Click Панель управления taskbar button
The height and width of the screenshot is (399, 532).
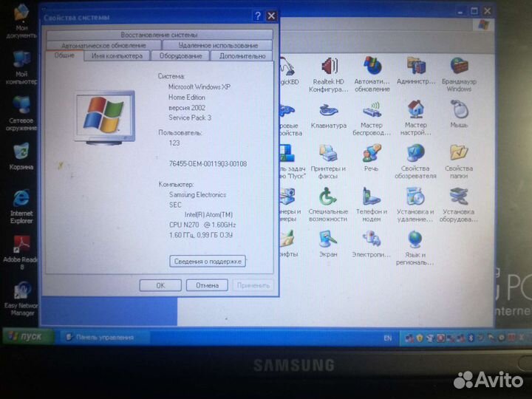tap(104, 337)
